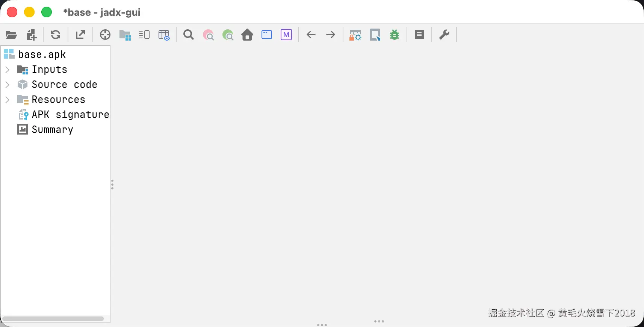Navigate back with left arrow

(311, 35)
